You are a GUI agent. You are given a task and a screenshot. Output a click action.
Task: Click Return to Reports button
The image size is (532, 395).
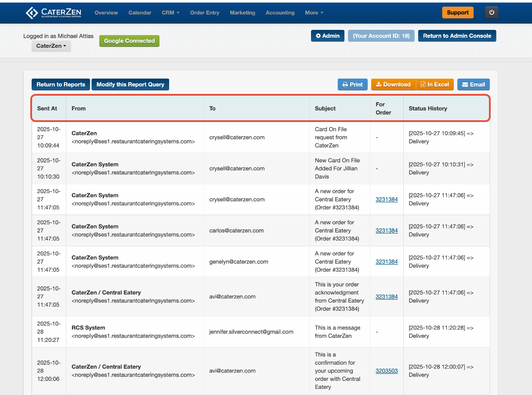pos(61,85)
